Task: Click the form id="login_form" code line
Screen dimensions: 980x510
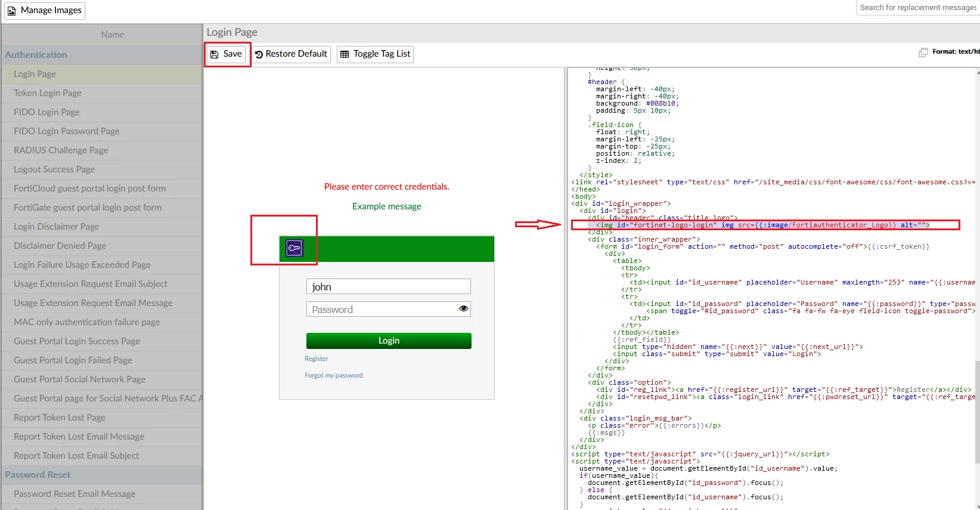Action: 763,246
